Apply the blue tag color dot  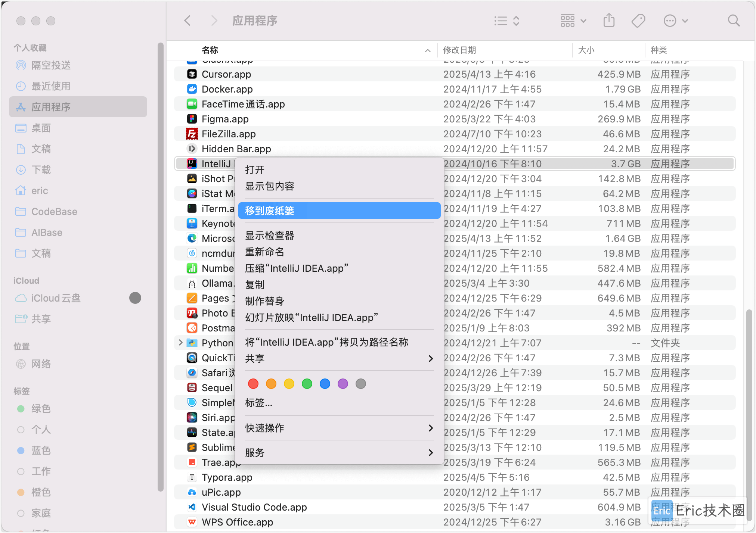pos(325,384)
